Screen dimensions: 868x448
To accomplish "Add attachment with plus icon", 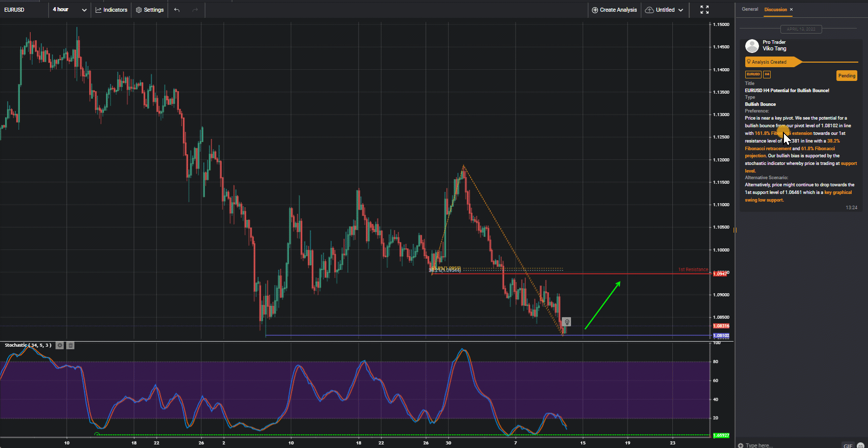I will point(741,445).
